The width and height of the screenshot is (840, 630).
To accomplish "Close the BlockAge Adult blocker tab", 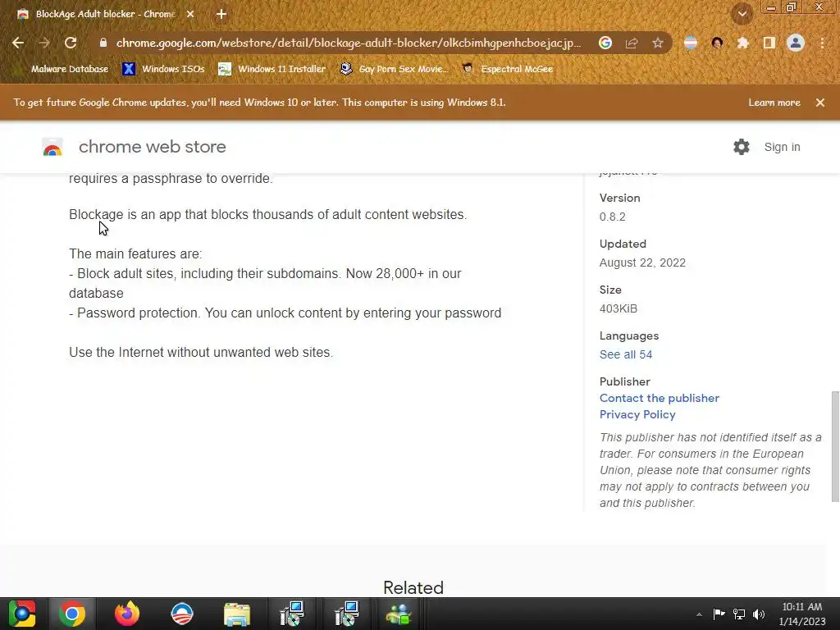I will point(190,14).
